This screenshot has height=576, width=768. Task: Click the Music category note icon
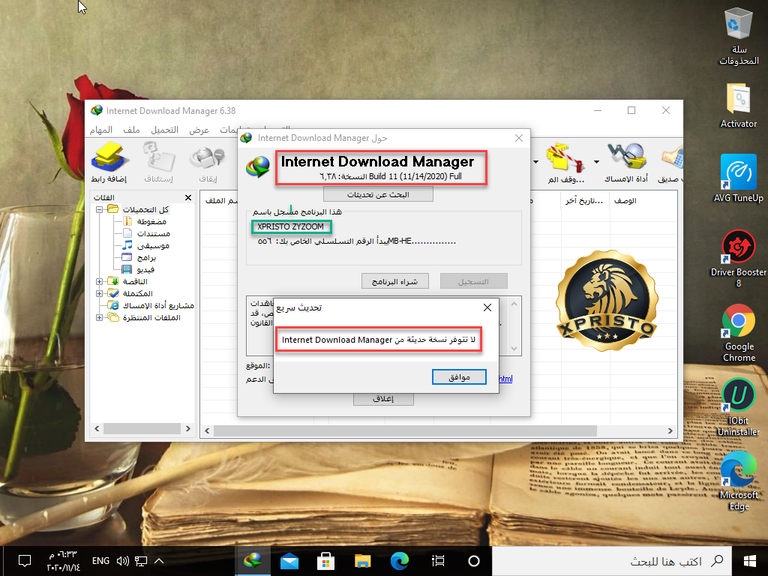[x=127, y=245]
